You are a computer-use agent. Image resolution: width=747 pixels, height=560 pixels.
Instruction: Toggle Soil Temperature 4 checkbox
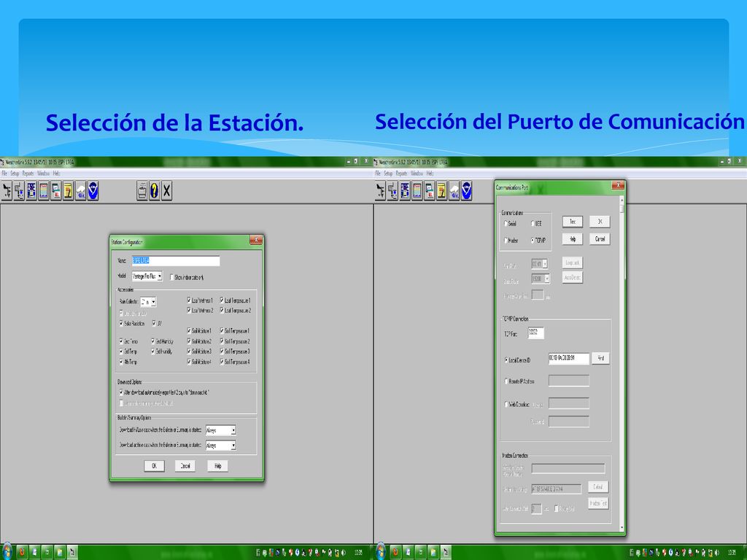click(222, 362)
